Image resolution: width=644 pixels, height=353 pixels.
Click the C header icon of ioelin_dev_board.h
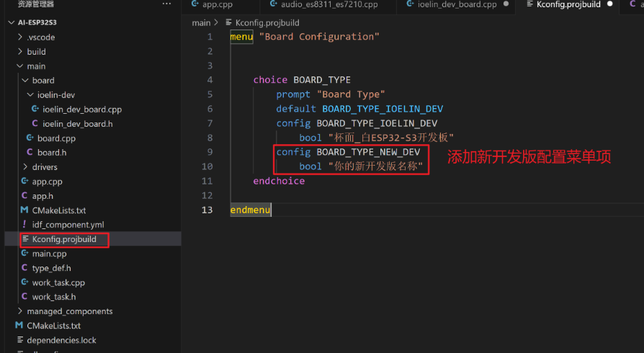(35, 123)
